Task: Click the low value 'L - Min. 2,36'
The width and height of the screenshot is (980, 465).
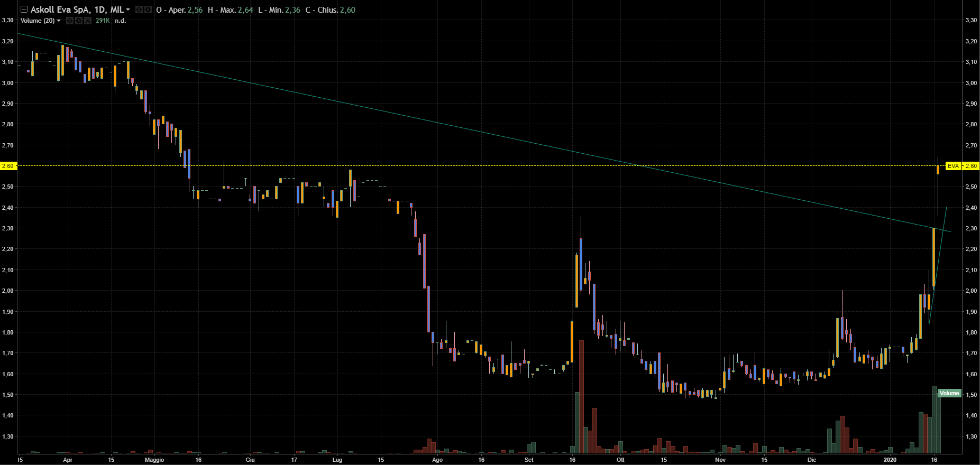Action: click(279, 10)
